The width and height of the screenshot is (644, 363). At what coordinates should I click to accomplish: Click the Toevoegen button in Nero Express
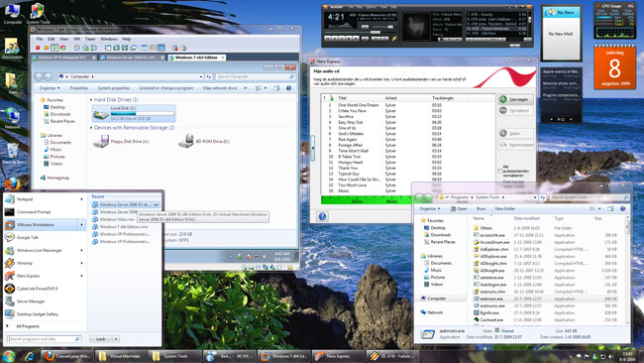click(516, 99)
